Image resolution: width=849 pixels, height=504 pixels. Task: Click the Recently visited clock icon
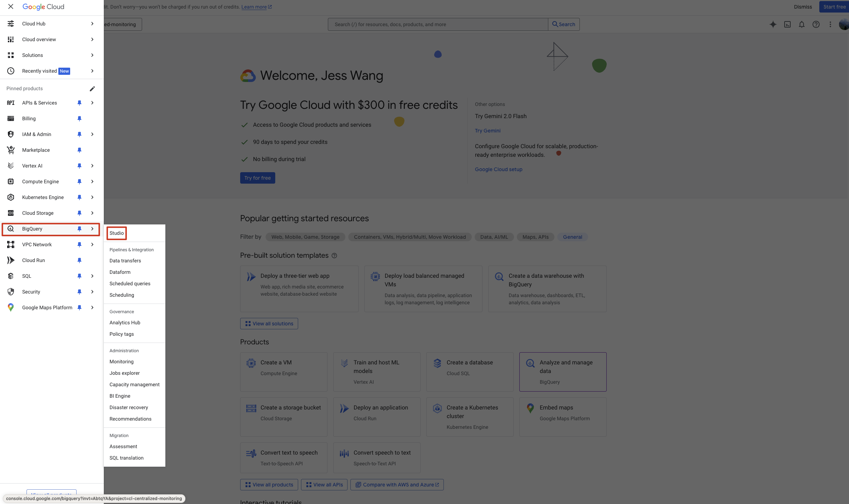tap(11, 71)
